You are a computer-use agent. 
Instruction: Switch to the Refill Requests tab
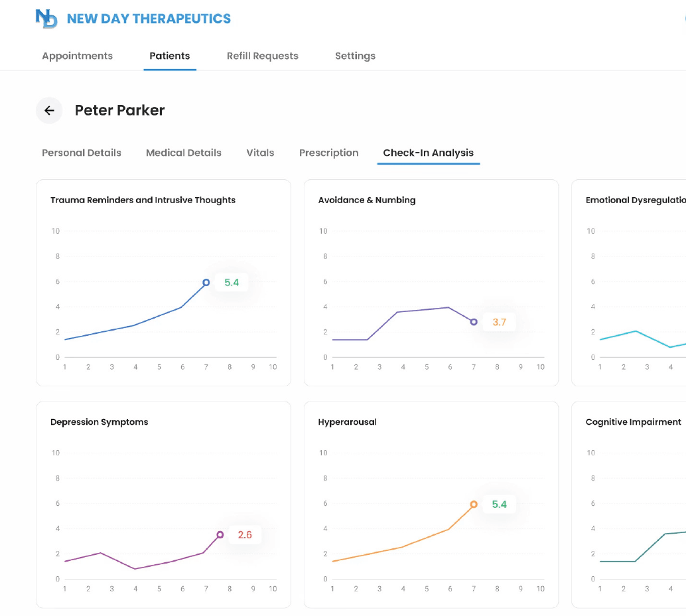263,56
